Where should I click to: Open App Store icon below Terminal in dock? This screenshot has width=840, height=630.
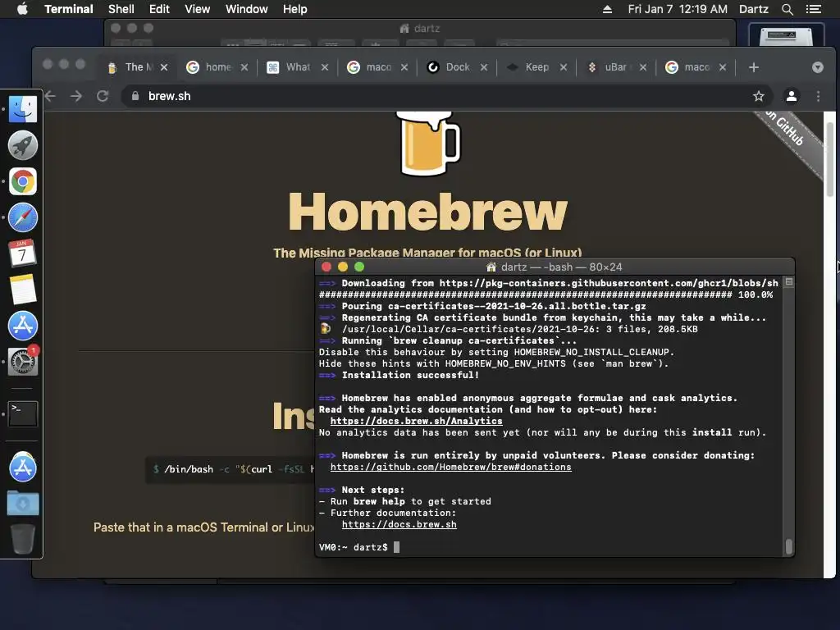coord(22,467)
